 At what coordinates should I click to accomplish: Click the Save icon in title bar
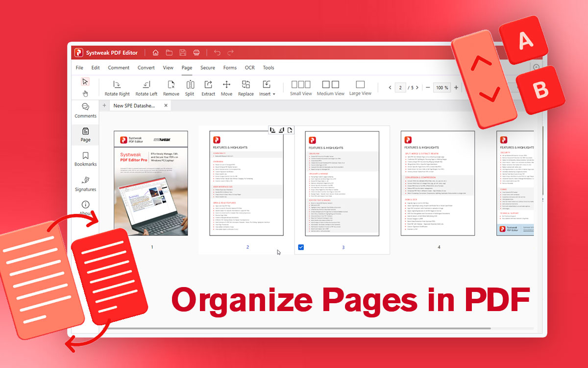tap(183, 53)
